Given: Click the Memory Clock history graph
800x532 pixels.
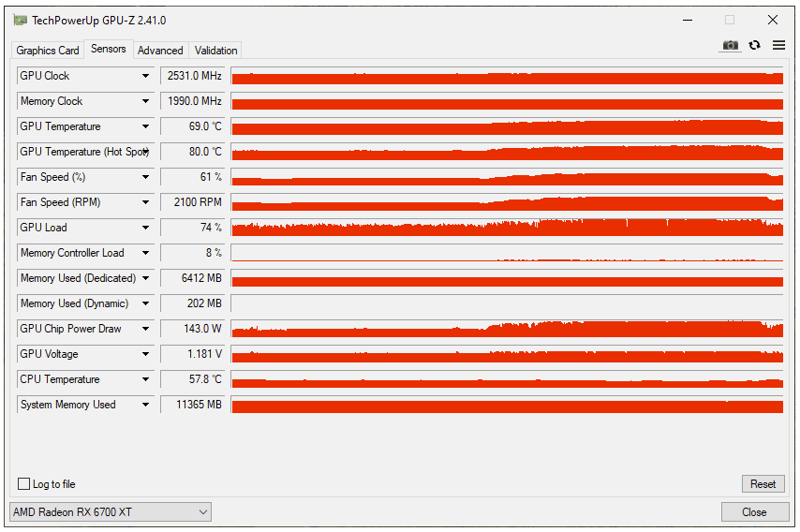Looking at the screenshot, I should (x=507, y=101).
